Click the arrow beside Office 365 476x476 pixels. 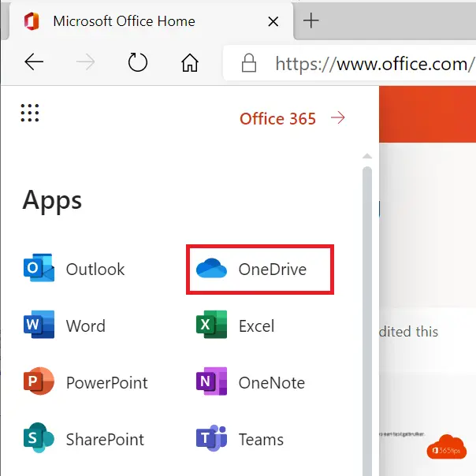point(338,117)
